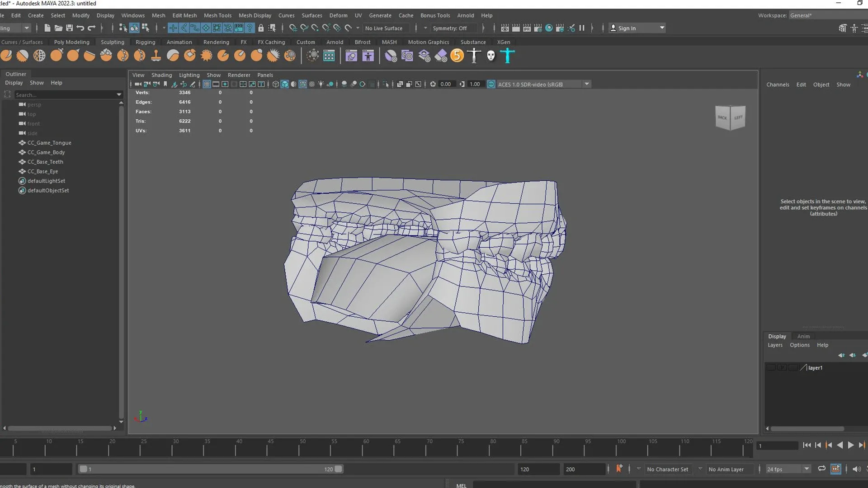The image size is (868, 488).
Task: Expand the ACES 1.0 SDR-video dropdown
Action: click(x=586, y=84)
